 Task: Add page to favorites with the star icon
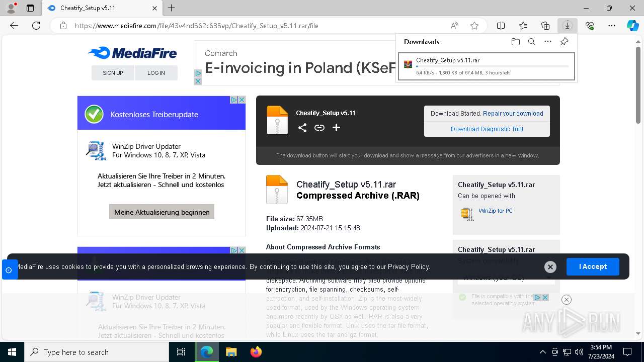[474, 26]
